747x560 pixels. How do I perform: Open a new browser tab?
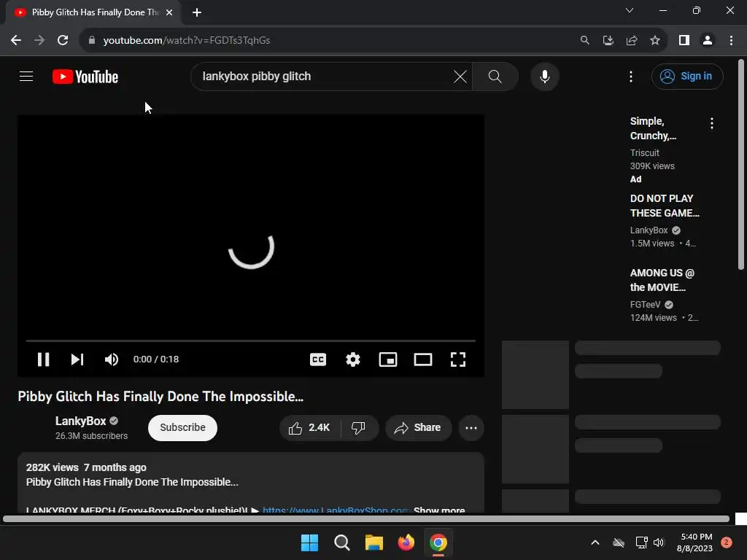(197, 12)
